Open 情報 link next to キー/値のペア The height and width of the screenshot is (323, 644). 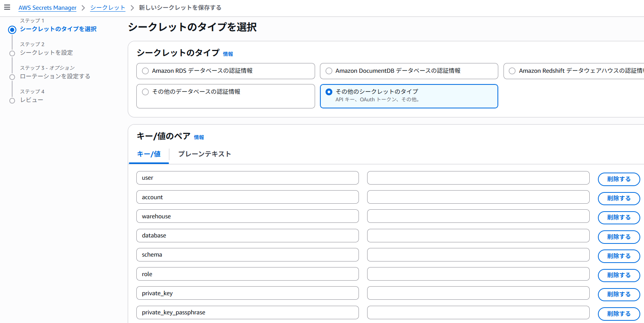199,137
